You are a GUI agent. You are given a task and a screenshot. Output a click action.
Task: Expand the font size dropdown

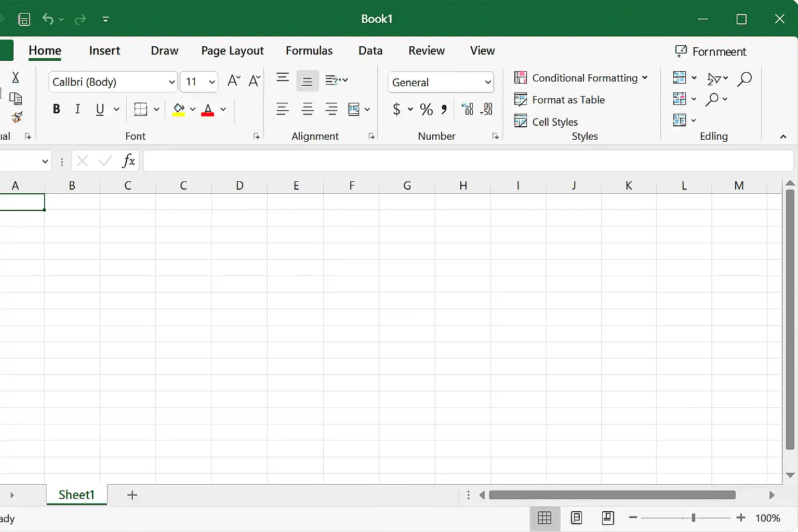212,82
